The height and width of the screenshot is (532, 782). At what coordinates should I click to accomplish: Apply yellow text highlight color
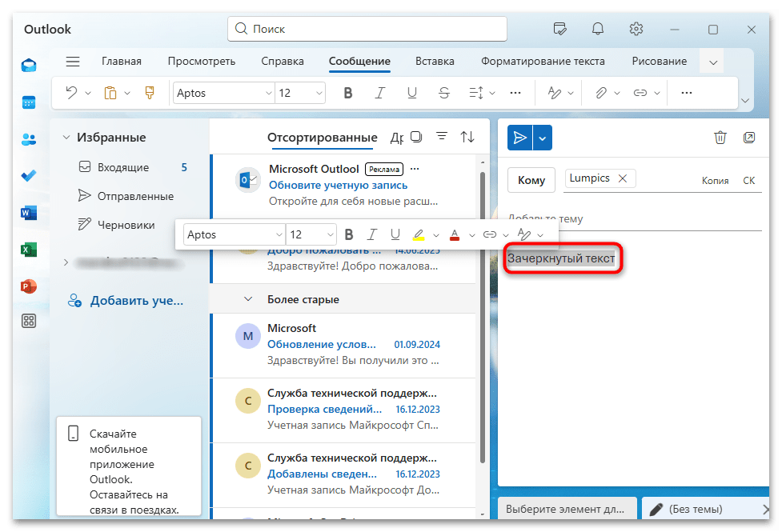(419, 234)
